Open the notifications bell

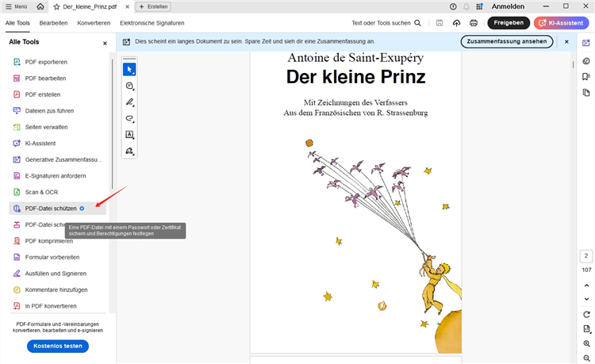(466, 6)
